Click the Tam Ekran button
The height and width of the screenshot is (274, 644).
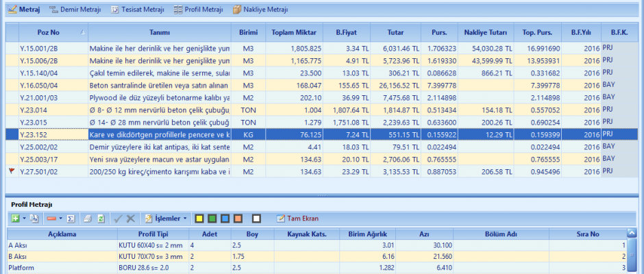point(297,219)
